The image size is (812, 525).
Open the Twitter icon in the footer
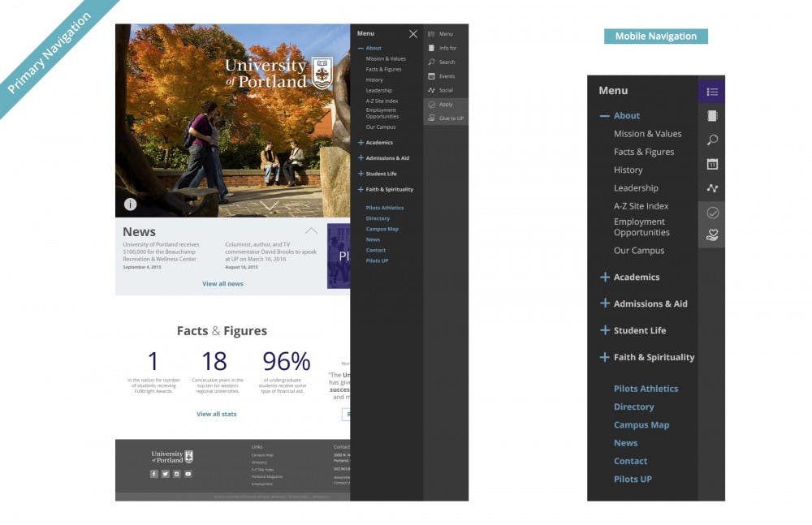(165, 474)
